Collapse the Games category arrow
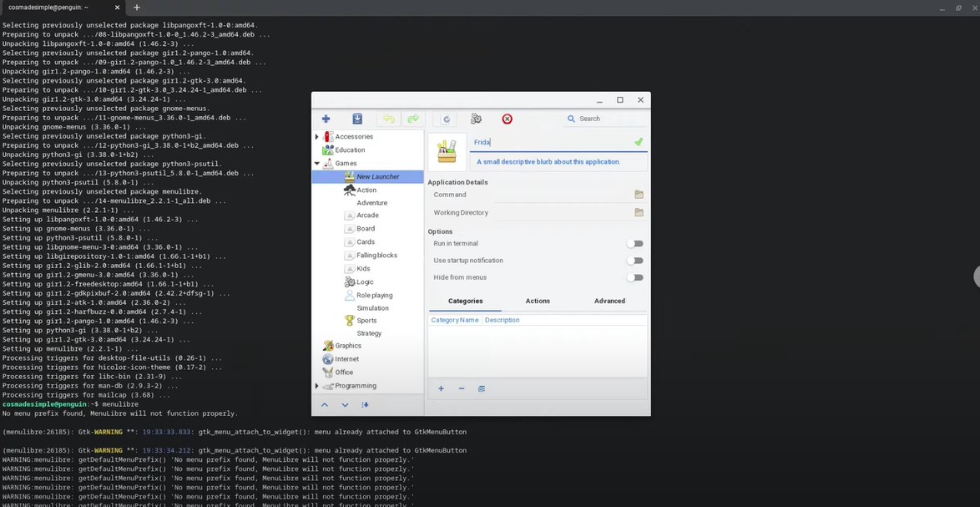The width and height of the screenshot is (980, 507). coord(317,164)
